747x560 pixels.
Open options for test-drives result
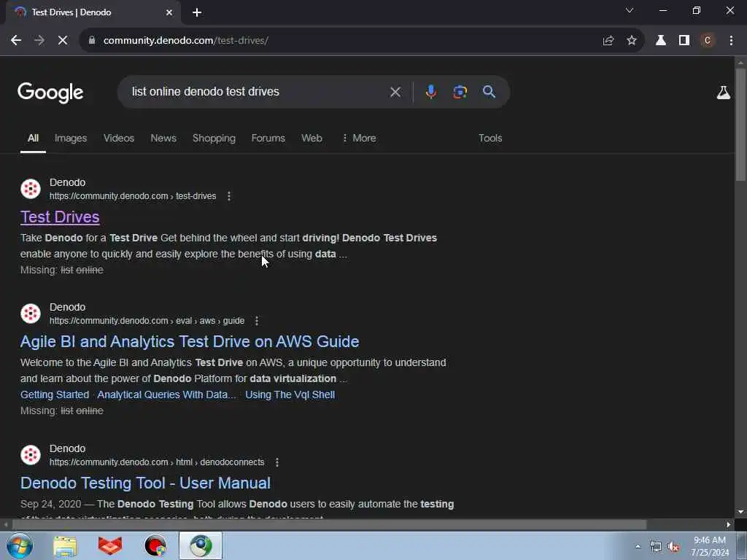229,196
